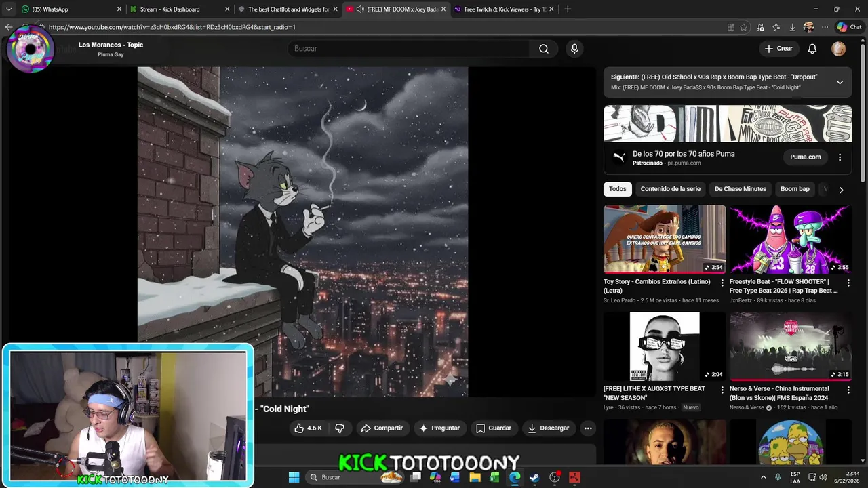Viewport: 868px width, 488px height.
Task: Click the browser address bar URL
Action: click(x=172, y=27)
